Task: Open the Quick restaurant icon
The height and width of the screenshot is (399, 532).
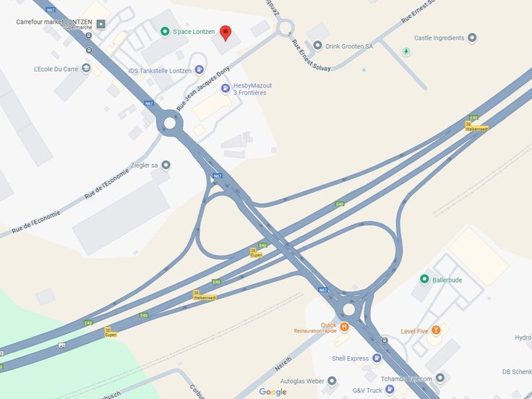Action: (x=344, y=327)
